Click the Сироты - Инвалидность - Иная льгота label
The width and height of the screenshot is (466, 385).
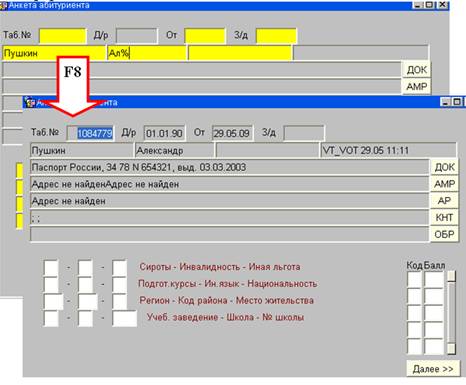(x=220, y=267)
